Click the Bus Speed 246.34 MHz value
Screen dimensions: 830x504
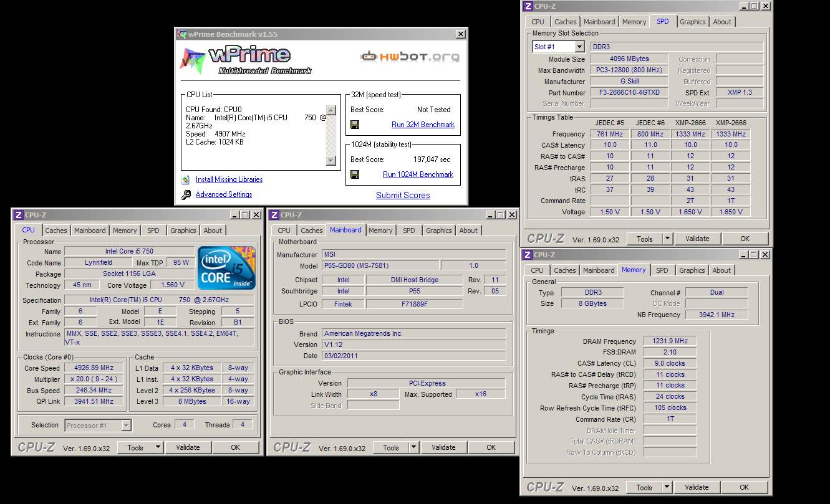(x=94, y=391)
